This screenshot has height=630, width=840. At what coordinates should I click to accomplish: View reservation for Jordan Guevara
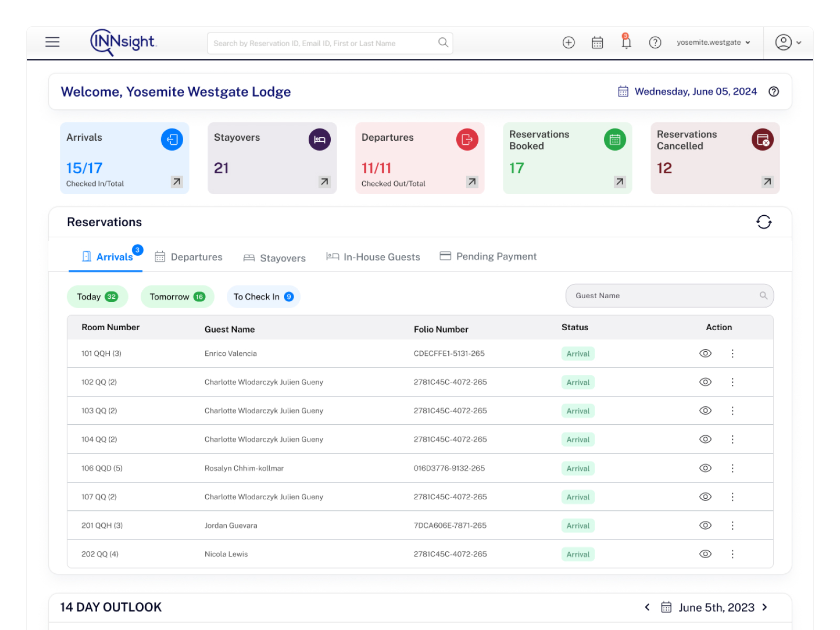tap(706, 526)
